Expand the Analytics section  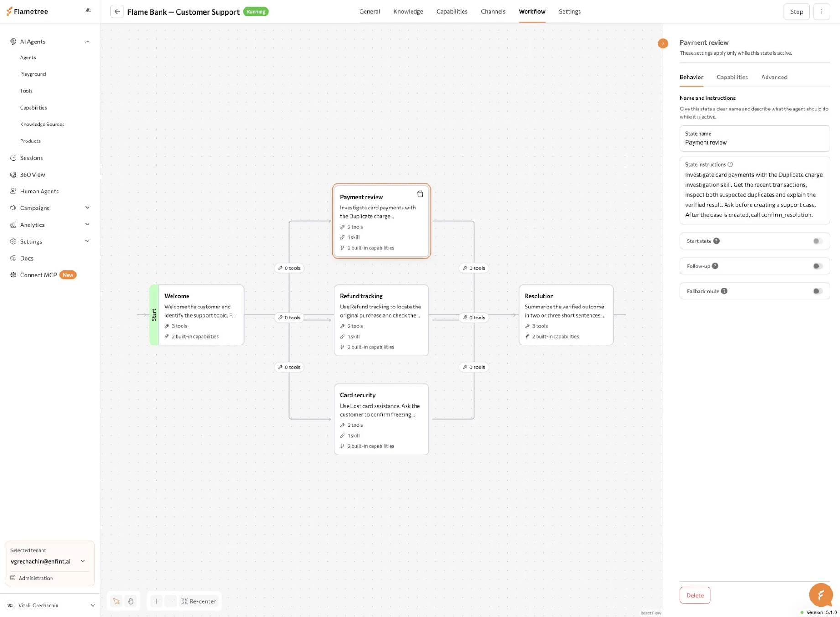[87, 225]
